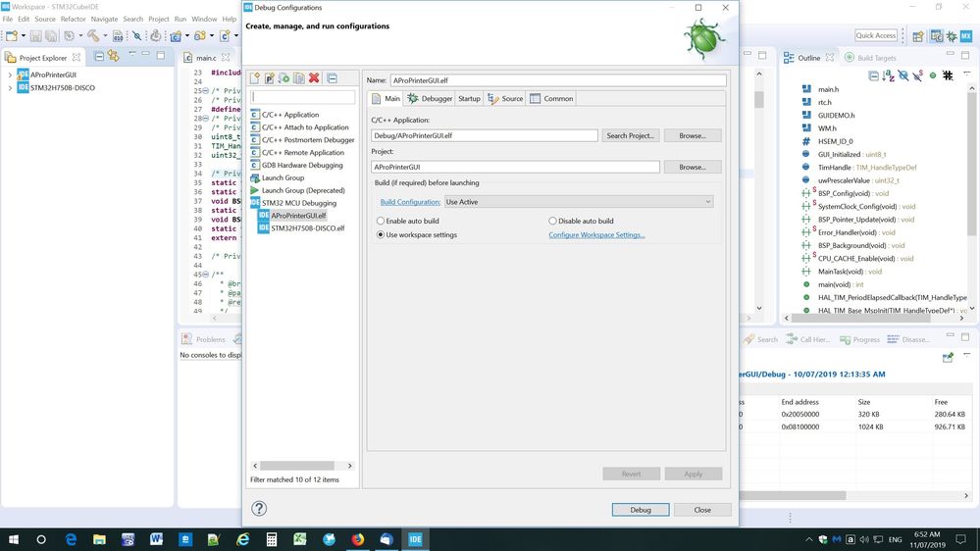This screenshot has width=980, height=551.
Task: Toggle Link with Editor in Project Explorer
Action: [114, 57]
